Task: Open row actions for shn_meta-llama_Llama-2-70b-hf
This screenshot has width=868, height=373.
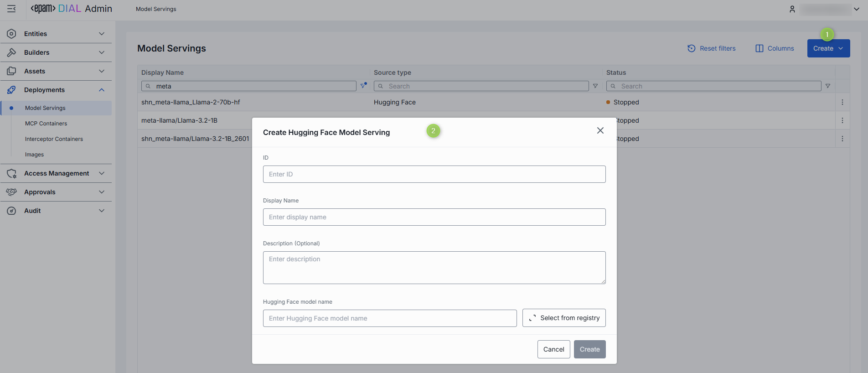Action: pyautogui.click(x=842, y=102)
